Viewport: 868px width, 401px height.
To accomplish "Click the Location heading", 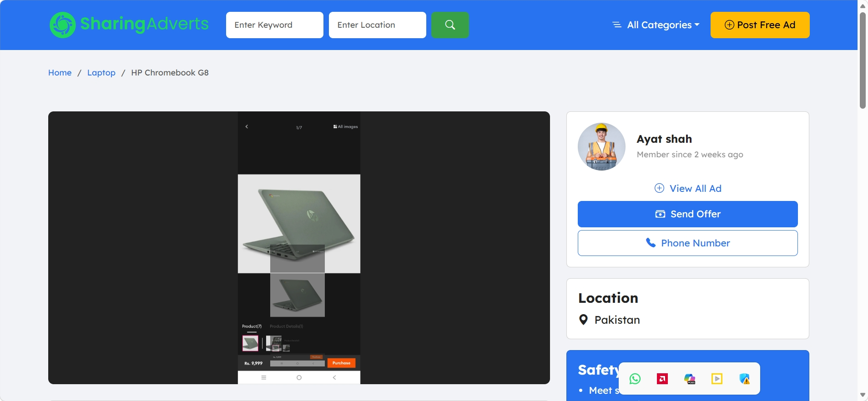I will pyautogui.click(x=608, y=298).
